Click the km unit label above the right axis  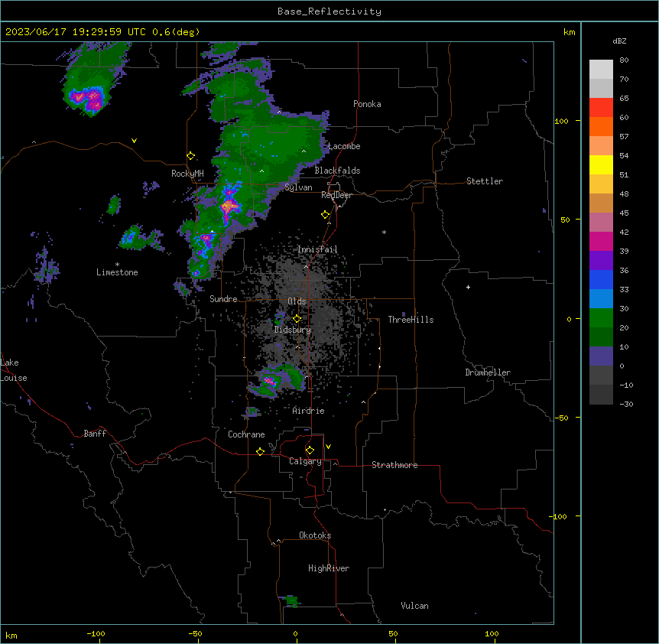pos(569,32)
